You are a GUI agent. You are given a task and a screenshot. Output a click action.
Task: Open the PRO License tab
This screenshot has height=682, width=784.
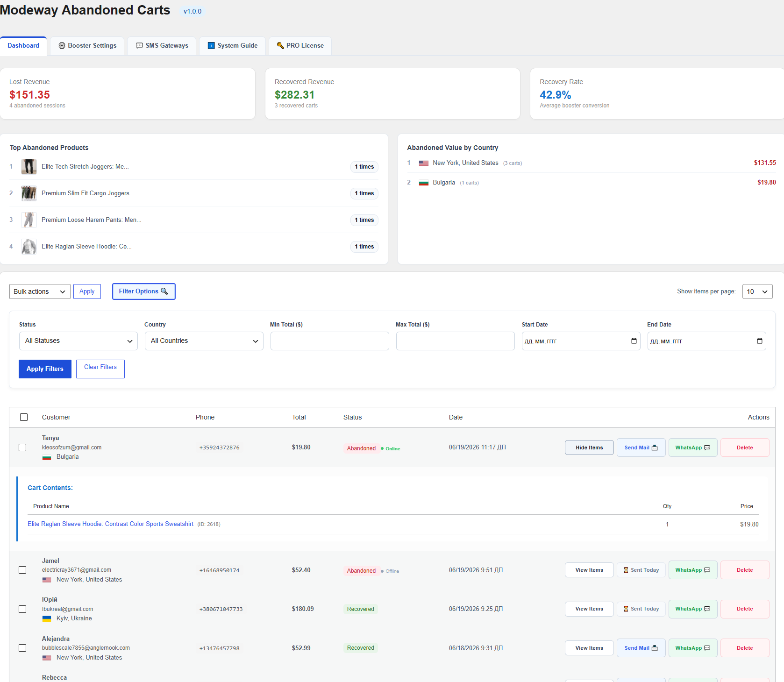[300, 46]
